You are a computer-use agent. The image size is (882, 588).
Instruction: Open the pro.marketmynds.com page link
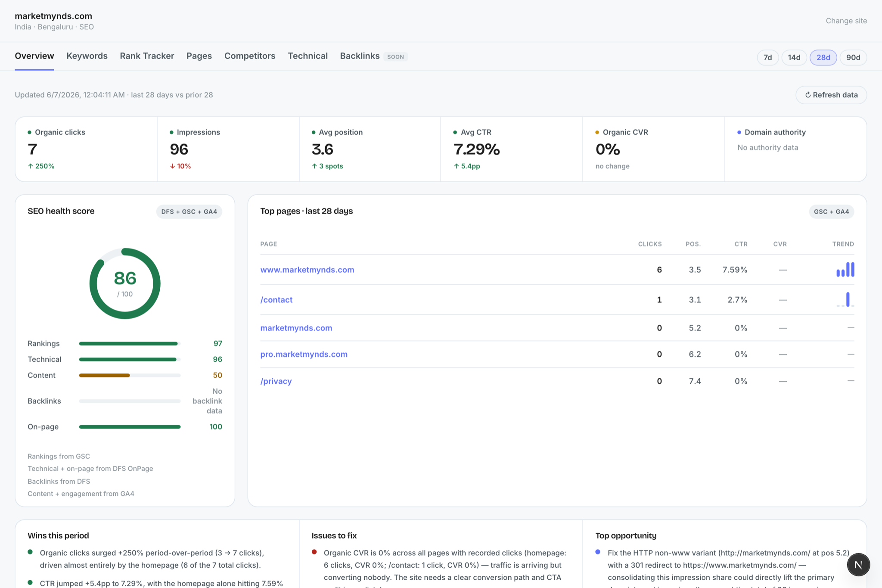[x=304, y=354]
